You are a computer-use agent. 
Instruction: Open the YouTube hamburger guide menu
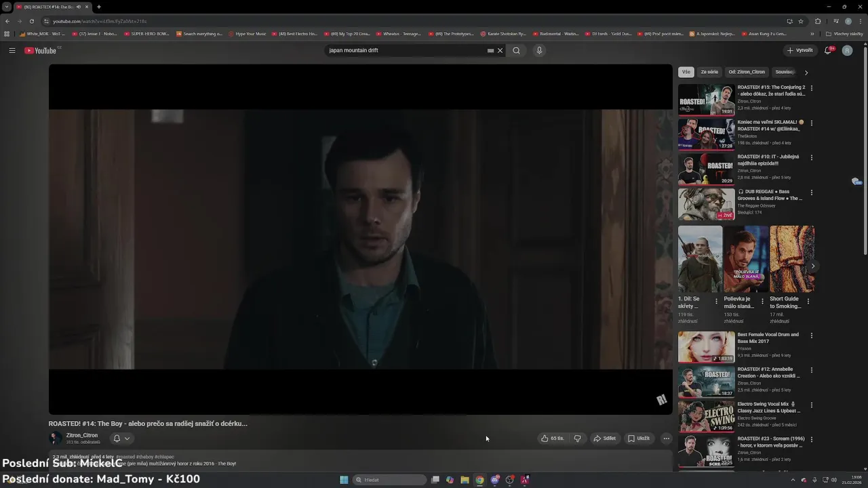click(12, 50)
